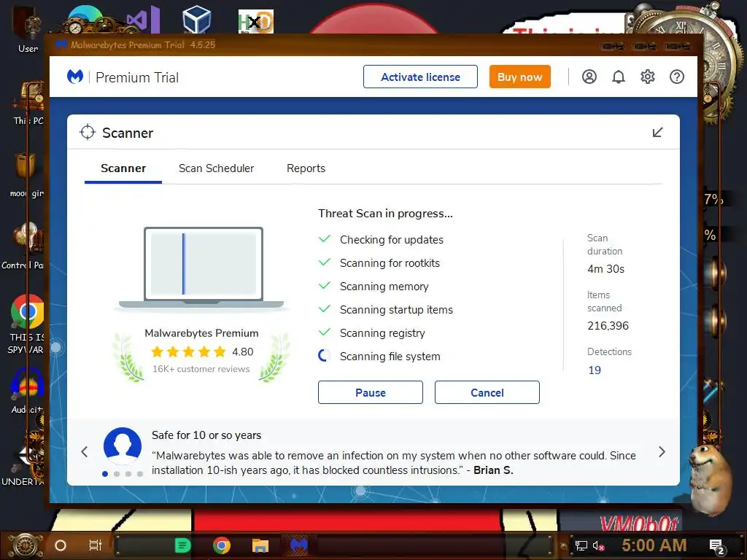Click 'Scanning startup items' step text
The width and height of the screenshot is (747, 560).
coord(396,309)
